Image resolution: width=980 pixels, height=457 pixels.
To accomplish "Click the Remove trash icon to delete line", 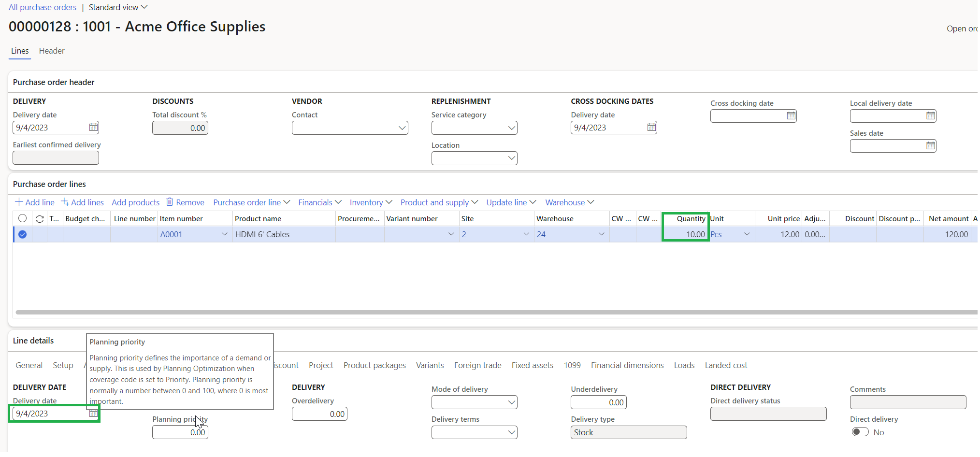I will 169,202.
